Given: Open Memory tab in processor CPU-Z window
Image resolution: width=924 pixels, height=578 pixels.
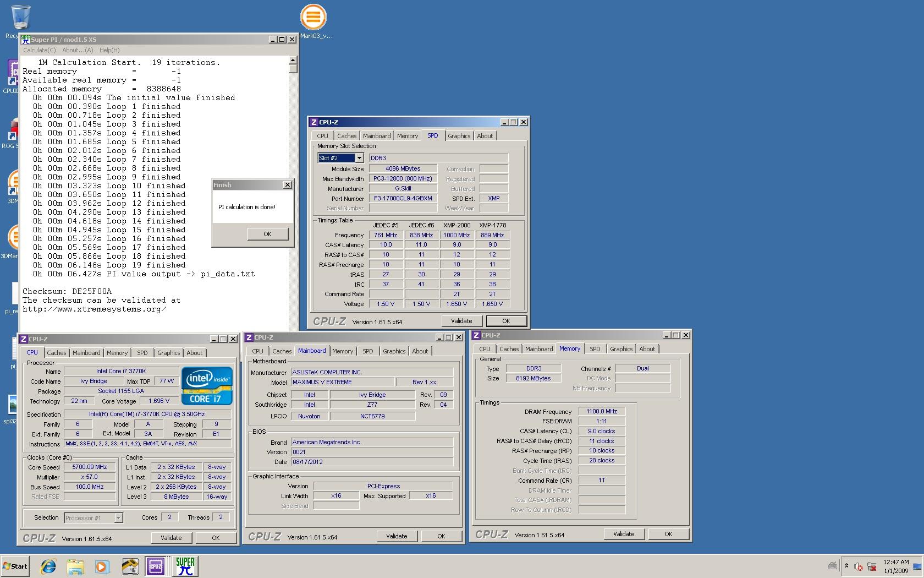Looking at the screenshot, I should coord(117,353).
